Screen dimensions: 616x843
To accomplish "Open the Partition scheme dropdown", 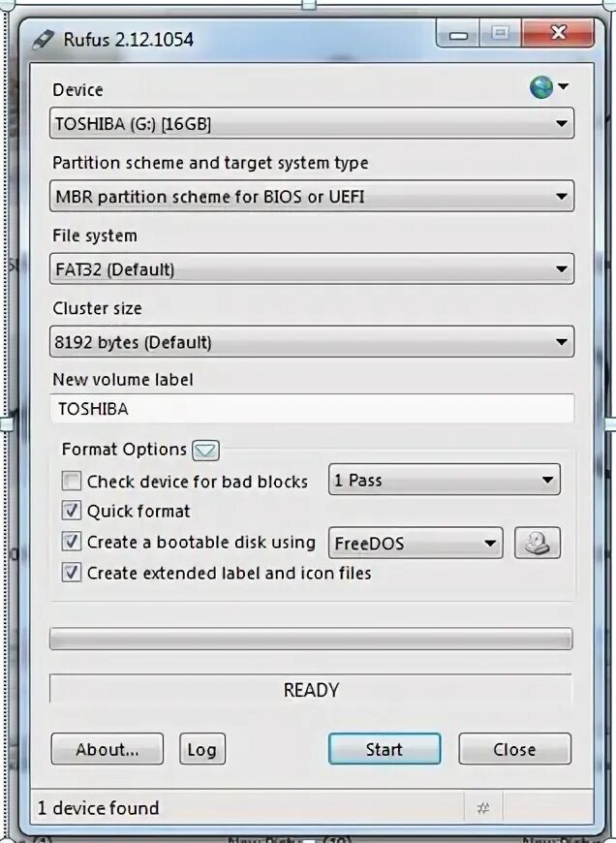I will 311,197.
